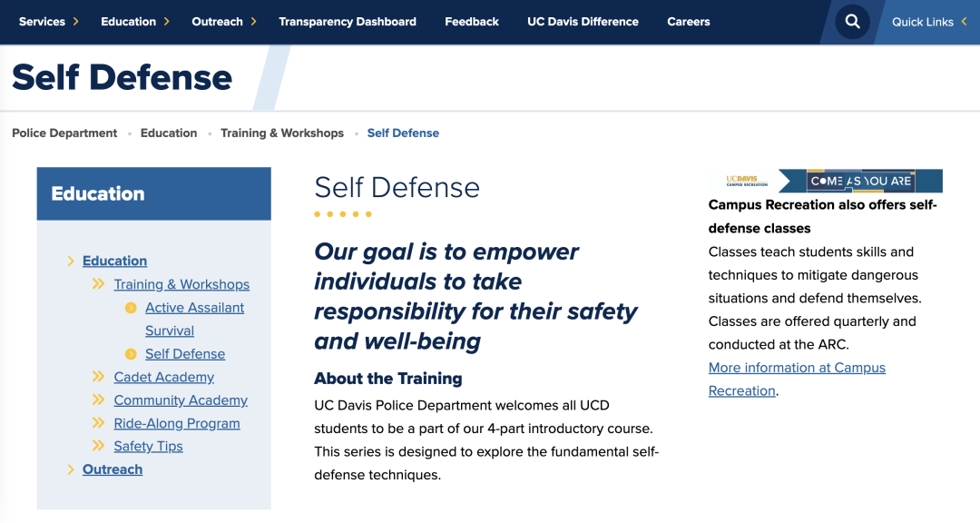Follow More information at Campus Recreation link
Viewport: 980px width, 523px height.
coord(797,380)
